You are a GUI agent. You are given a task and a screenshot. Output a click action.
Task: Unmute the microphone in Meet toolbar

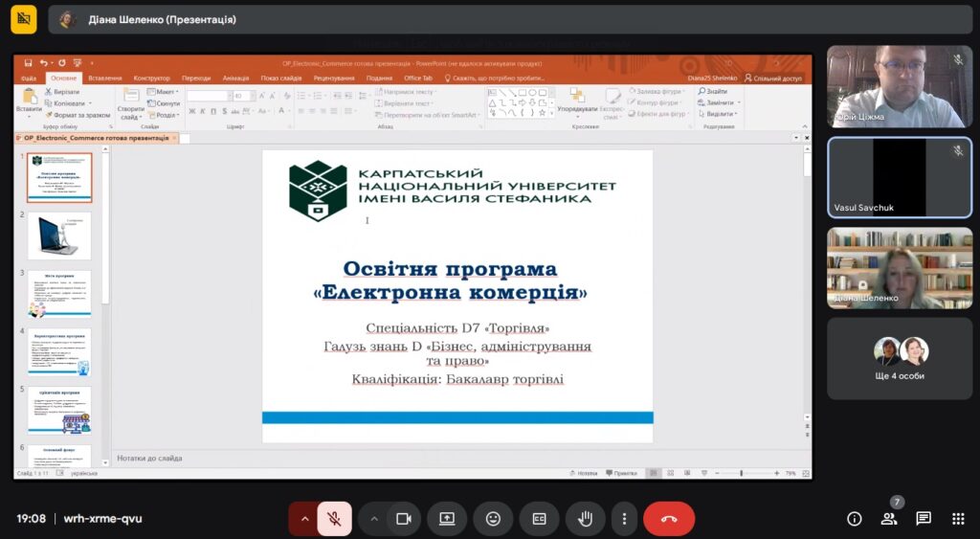[x=334, y=519]
